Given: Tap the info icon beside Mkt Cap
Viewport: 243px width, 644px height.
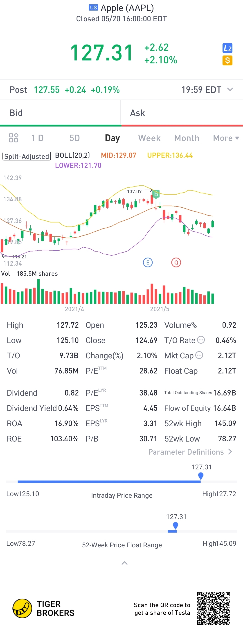Looking at the screenshot, I should pos(199,355).
